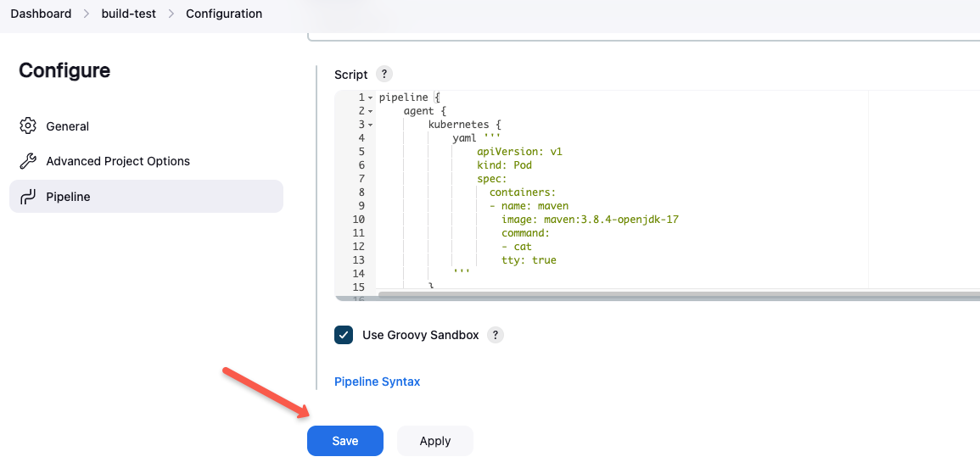Fold the agent block on line 2
Image resolution: width=980 pixels, height=468 pixels.
click(x=371, y=112)
